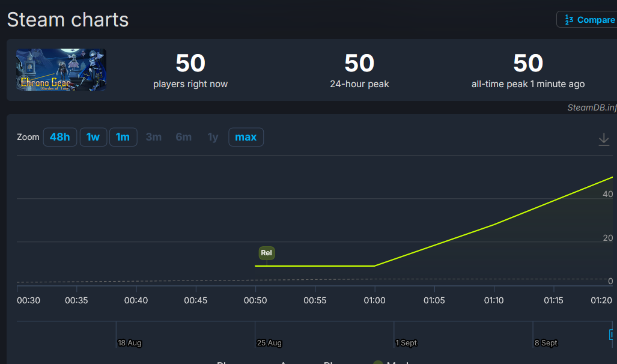Click the Rel release marker on chart
This screenshot has width=617, height=364.
[x=266, y=253]
